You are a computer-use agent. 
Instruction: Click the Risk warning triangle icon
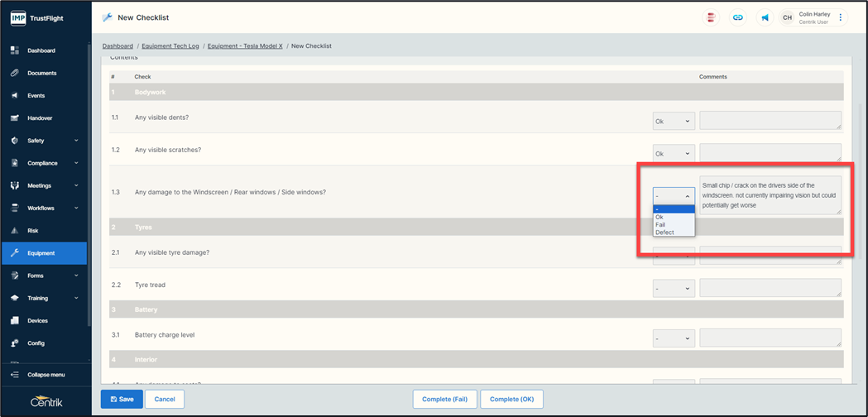point(15,230)
